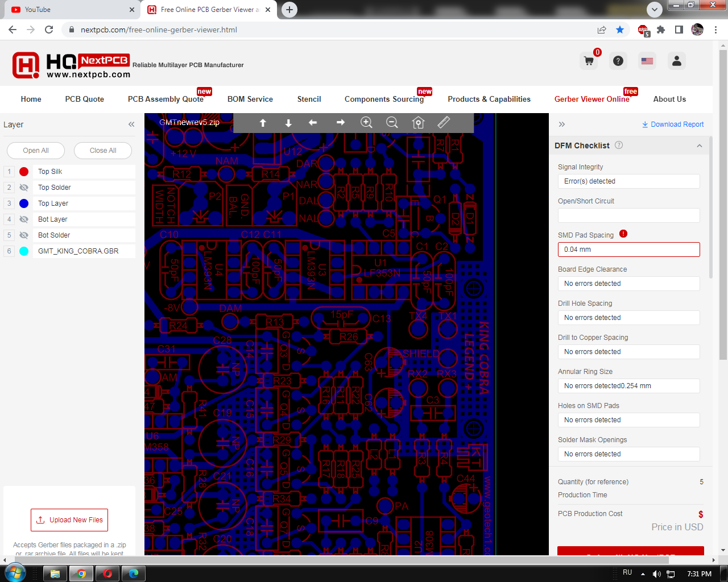This screenshot has width=728, height=582.
Task: Bookmark this page with star icon
Action: 620,30
